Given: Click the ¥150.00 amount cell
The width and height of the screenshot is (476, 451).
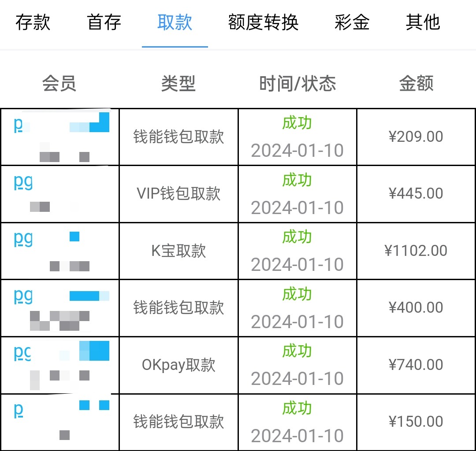Looking at the screenshot, I should pyautogui.click(x=416, y=421).
